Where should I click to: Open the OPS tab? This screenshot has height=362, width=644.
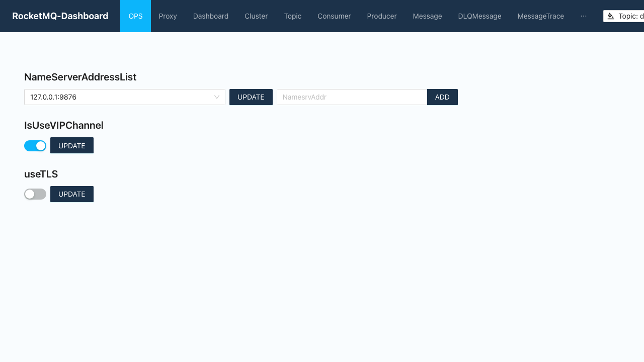click(135, 16)
